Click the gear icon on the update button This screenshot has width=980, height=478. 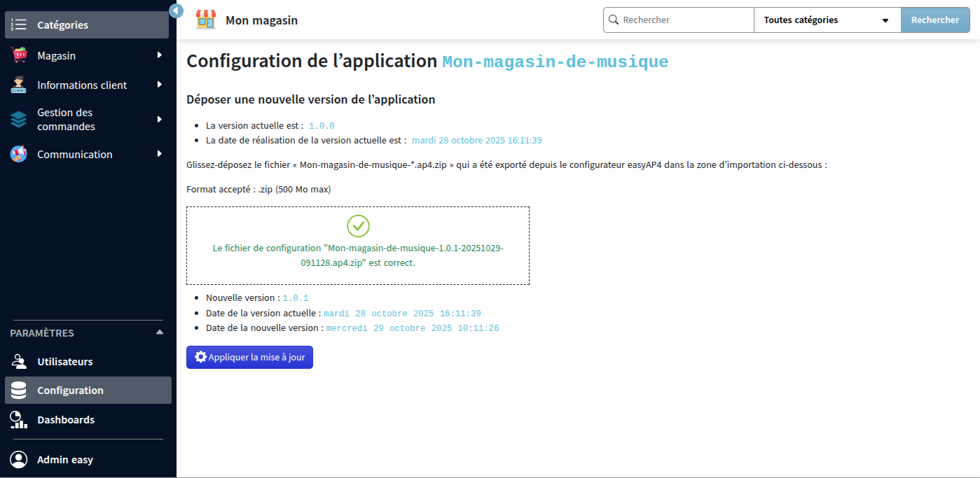[x=201, y=356]
